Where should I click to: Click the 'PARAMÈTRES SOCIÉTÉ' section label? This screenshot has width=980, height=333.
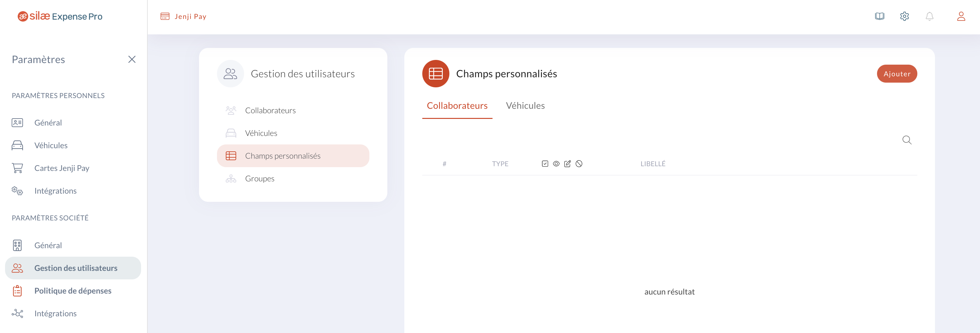[50, 218]
